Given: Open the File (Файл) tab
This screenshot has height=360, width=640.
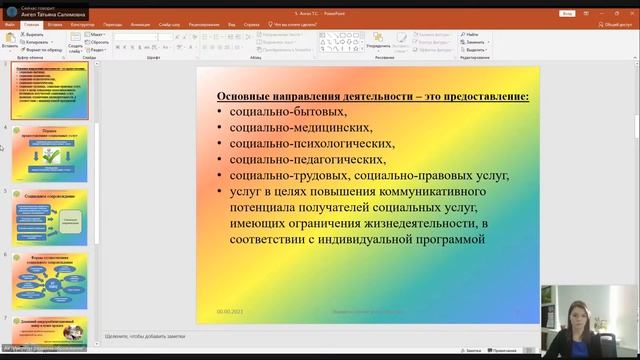Looking at the screenshot, I should (x=9, y=24).
